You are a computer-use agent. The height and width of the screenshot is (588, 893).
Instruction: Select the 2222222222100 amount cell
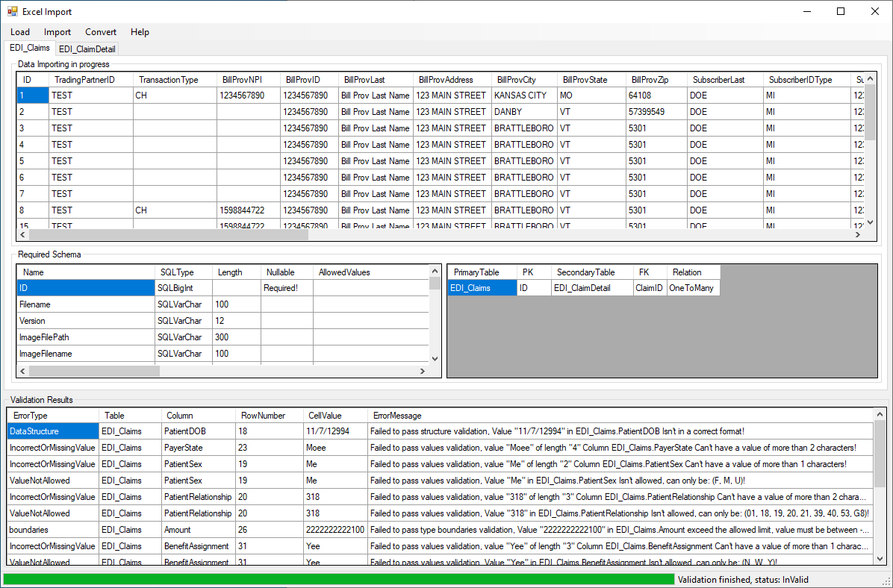335,530
